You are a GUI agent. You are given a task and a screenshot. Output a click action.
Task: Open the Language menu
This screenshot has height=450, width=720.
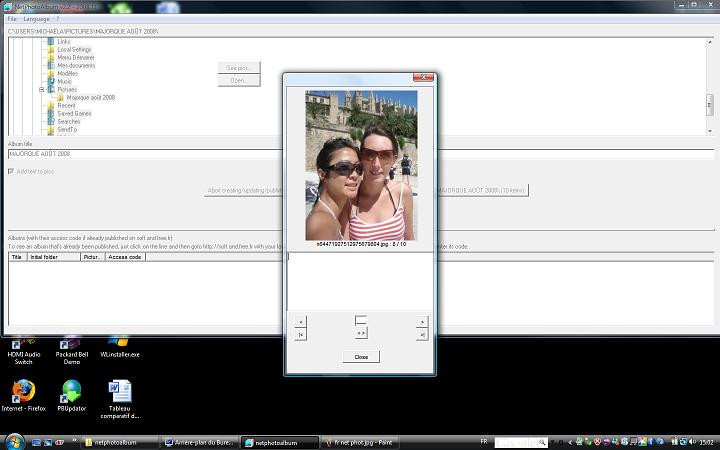pyautogui.click(x=36, y=19)
